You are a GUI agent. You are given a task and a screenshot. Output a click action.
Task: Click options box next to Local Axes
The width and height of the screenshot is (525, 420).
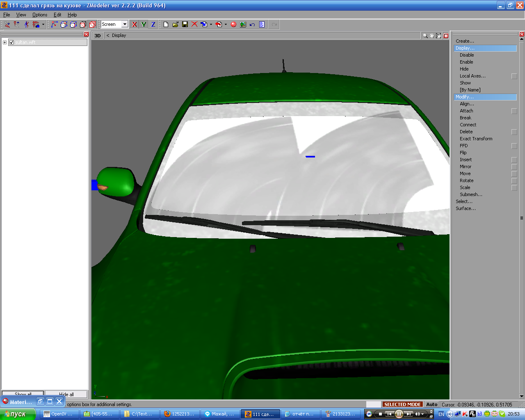(514, 76)
